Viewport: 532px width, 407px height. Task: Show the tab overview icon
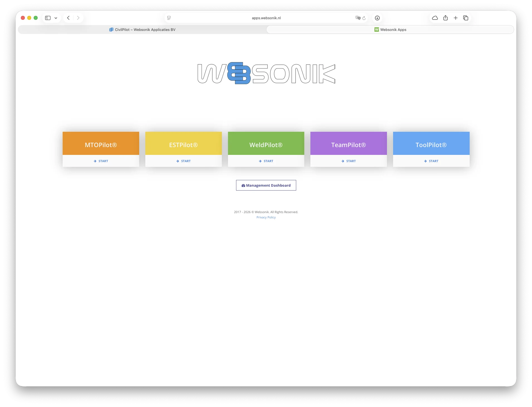pos(465,18)
